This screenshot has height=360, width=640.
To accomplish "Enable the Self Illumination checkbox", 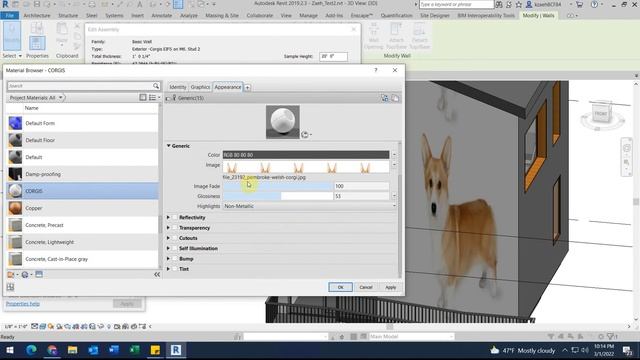I will coord(175,248).
